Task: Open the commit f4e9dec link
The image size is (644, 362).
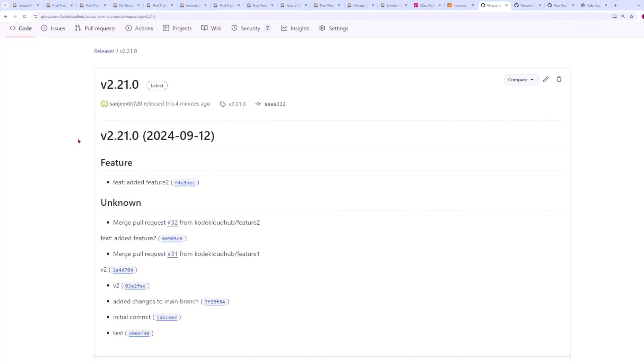Action: pyautogui.click(x=184, y=183)
